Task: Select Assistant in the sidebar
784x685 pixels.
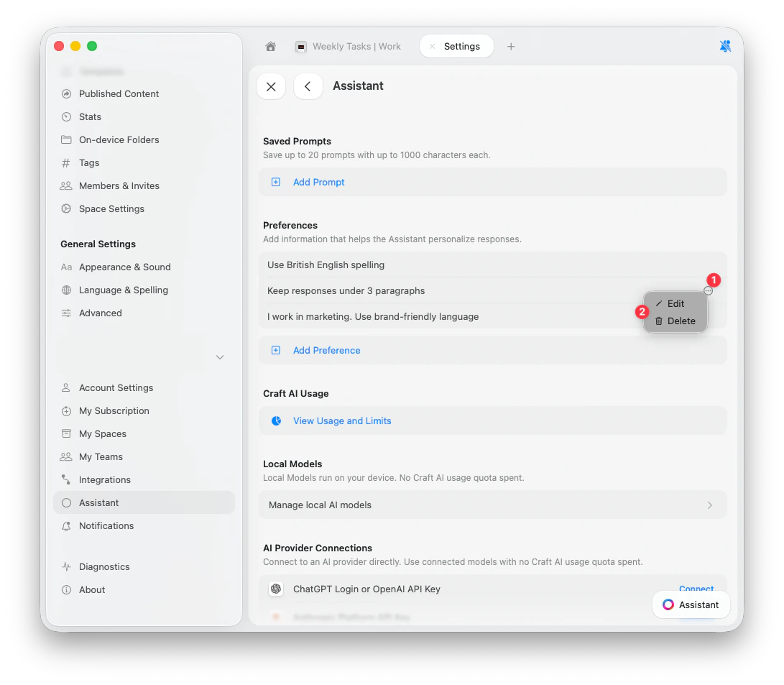Action: [144, 503]
